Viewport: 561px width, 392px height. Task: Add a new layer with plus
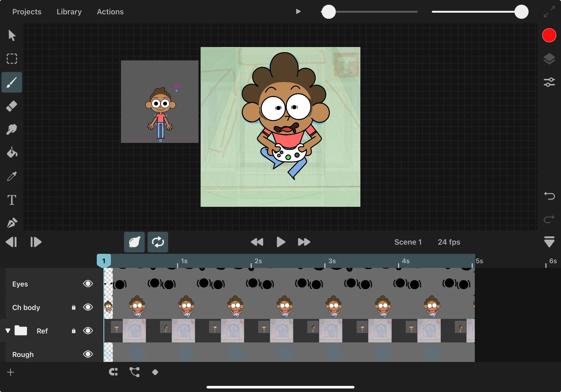click(x=11, y=372)
